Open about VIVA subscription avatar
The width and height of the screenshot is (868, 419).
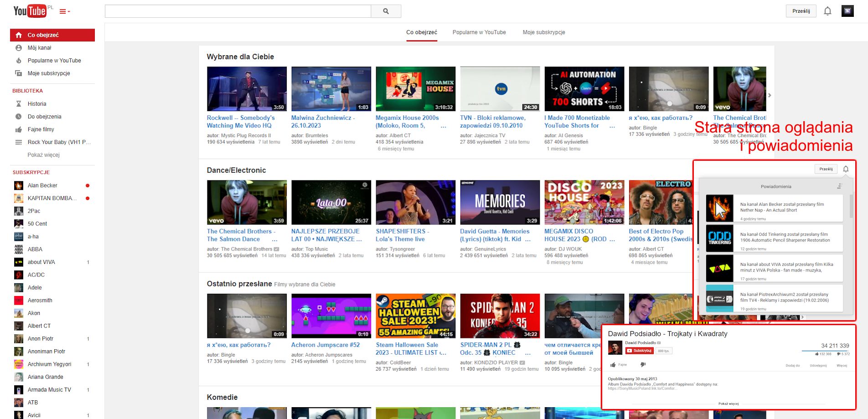point(19,262)
